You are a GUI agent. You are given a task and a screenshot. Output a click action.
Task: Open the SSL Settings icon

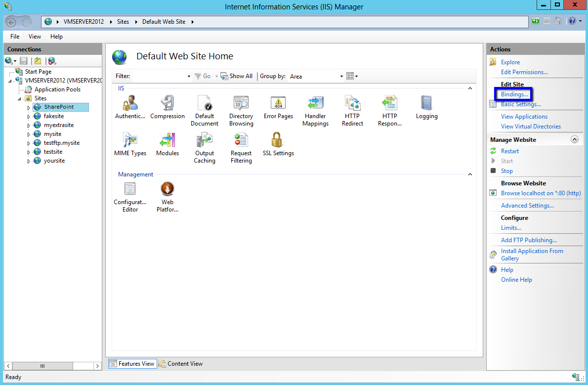coord(278,144)
